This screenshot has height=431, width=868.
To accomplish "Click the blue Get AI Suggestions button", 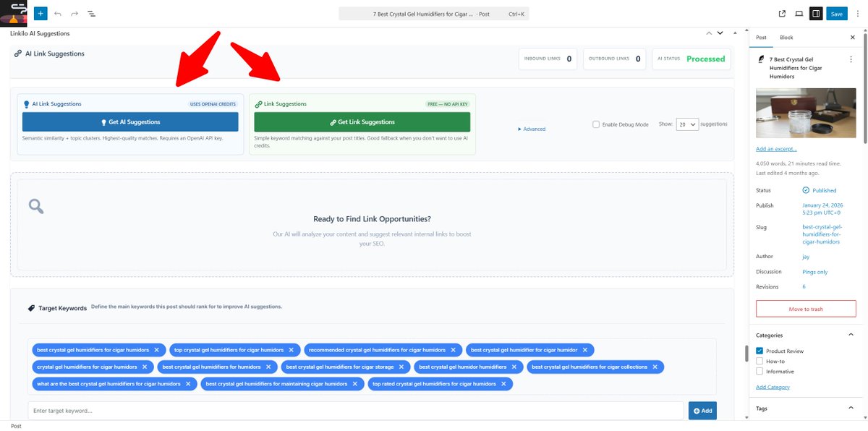I will click(130, 121).
